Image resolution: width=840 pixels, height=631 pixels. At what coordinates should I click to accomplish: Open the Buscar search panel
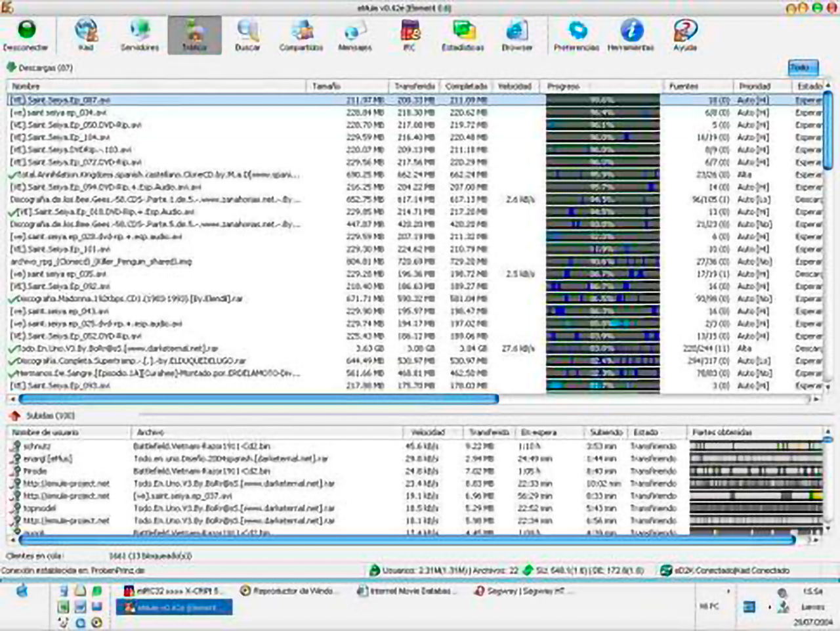pyautogui.click(x=247, y=35)
